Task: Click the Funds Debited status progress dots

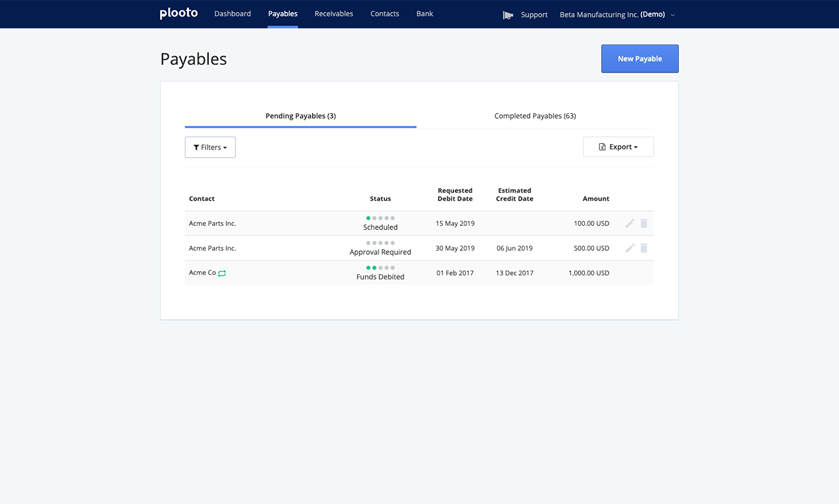Action: [380, 267]
